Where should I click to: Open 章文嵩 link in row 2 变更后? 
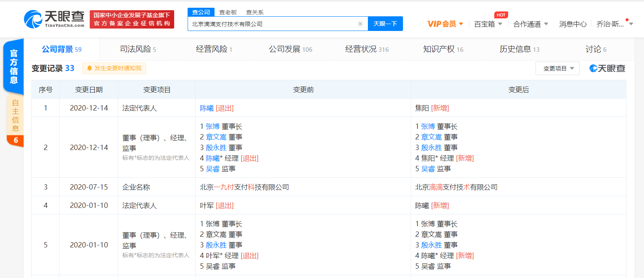(x=432, y=137)
